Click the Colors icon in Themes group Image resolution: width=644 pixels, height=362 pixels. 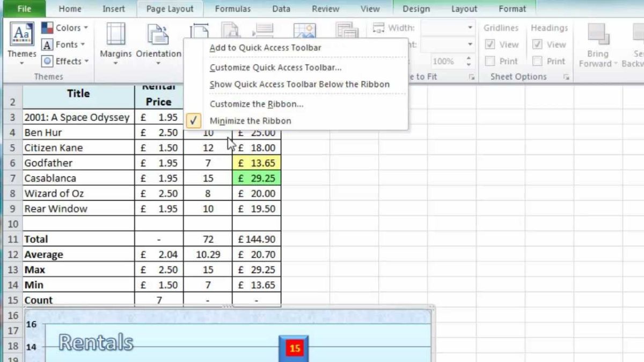pyautogui.click(x=48, y=27)
